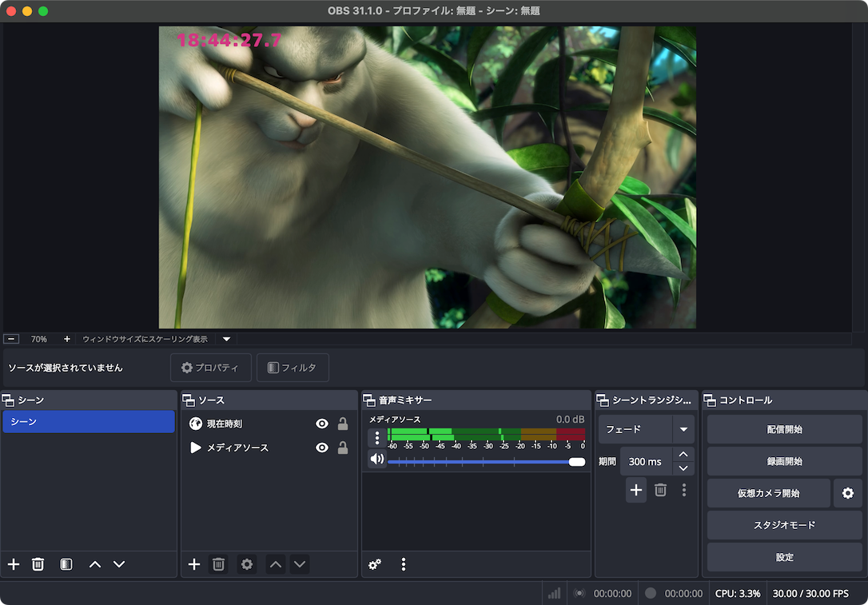Click the network signal status icon
This screenshot has width=868, height=605.
(x=554, y=593)
